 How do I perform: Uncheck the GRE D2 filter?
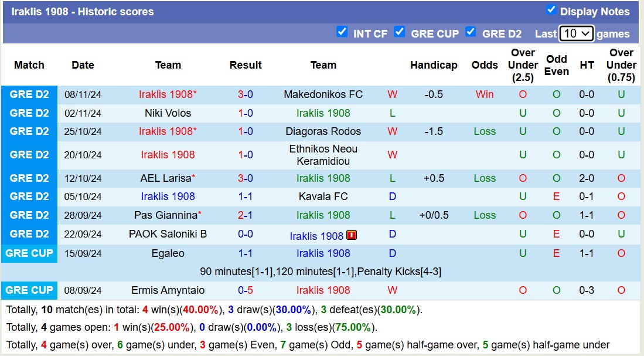tap(471, 33)
